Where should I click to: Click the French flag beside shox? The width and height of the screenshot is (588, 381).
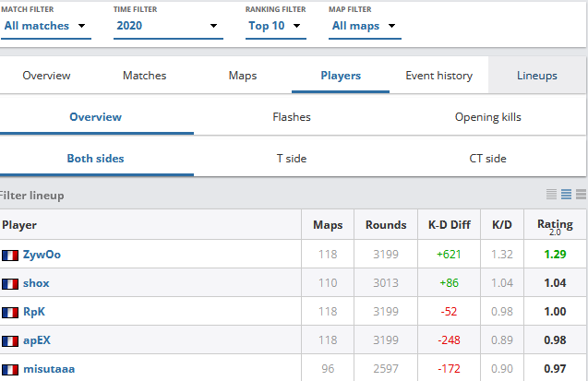10,284
